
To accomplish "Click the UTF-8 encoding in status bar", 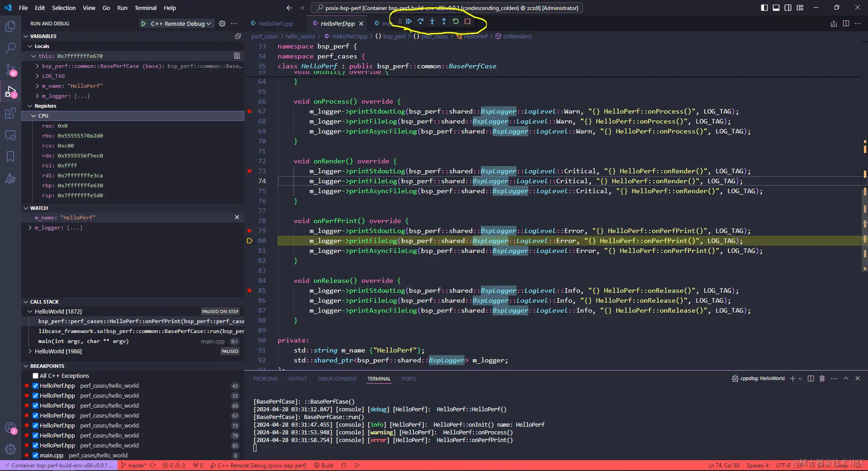I will [783, 465].
